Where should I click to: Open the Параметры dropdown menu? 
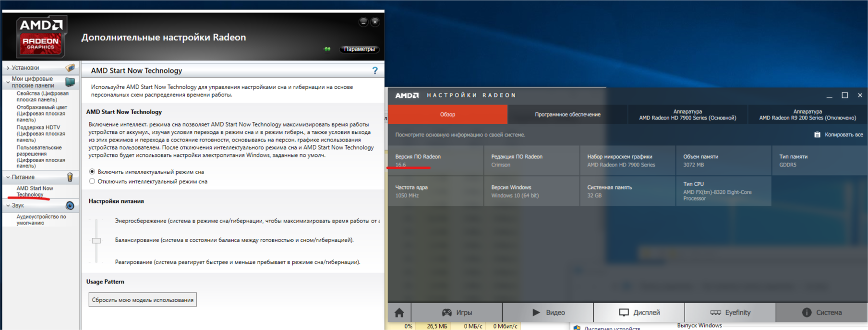point(360,49)
